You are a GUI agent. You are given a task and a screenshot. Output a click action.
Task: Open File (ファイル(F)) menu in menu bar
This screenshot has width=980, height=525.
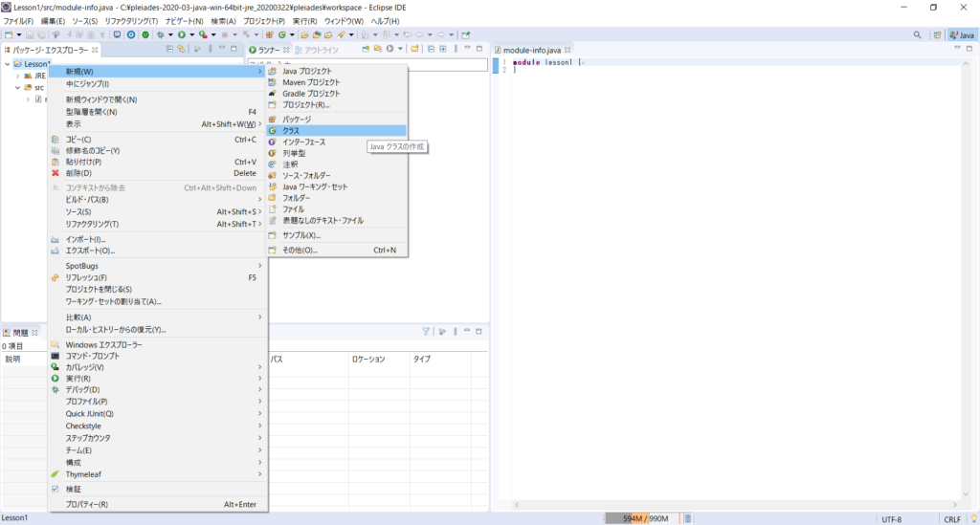coord(19,21)
